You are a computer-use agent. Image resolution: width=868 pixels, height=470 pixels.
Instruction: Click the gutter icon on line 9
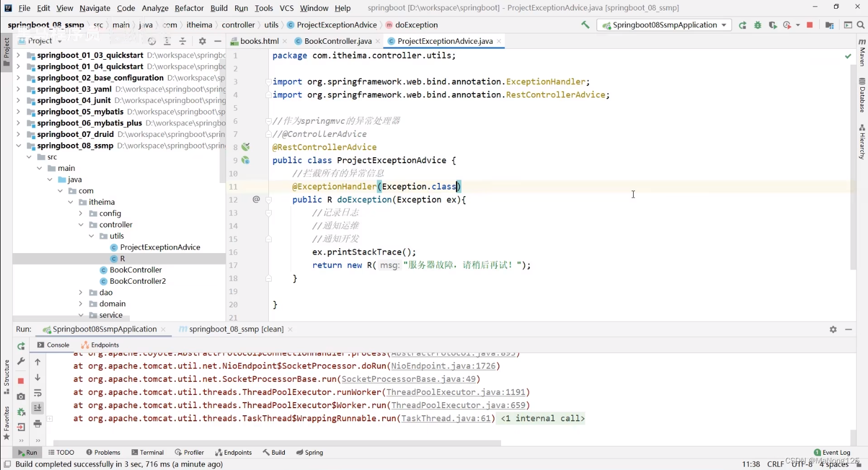pyautogui.click(x=245, y=160)
